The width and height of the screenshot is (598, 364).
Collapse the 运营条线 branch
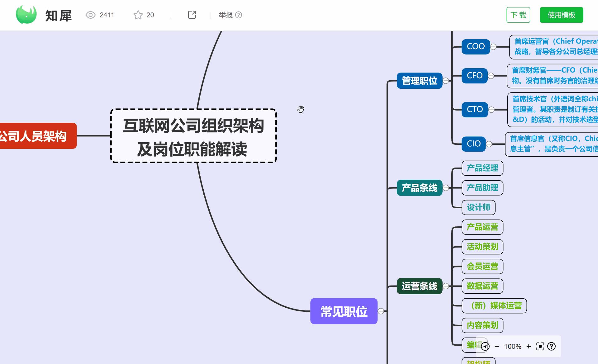tap(446, 286)
